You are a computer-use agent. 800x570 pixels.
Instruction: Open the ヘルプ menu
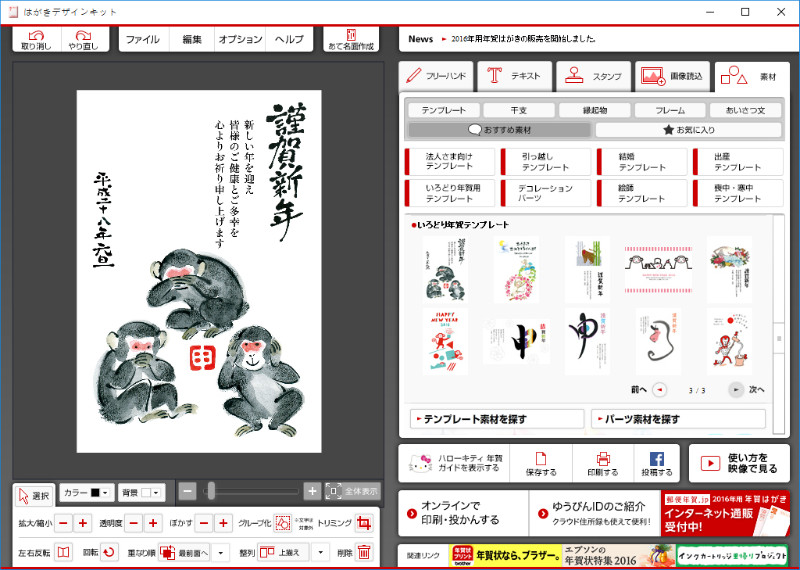click(x=289, y=39)
